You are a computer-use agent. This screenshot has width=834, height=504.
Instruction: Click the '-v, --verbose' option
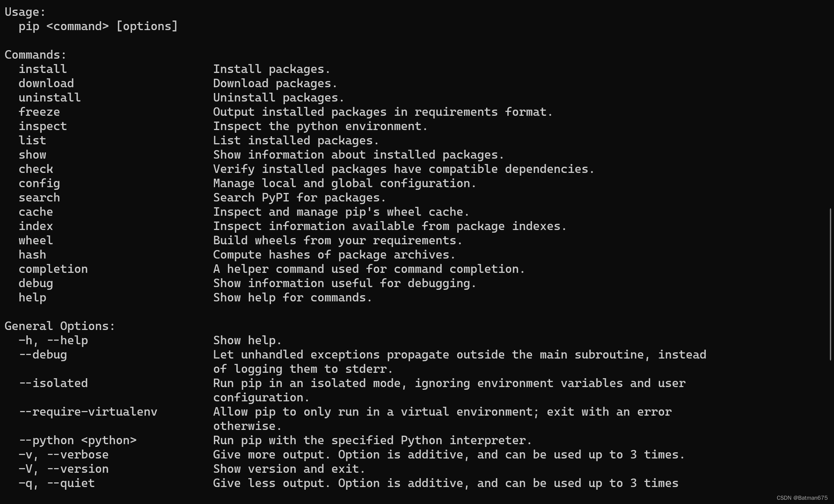tap(63, 455)
